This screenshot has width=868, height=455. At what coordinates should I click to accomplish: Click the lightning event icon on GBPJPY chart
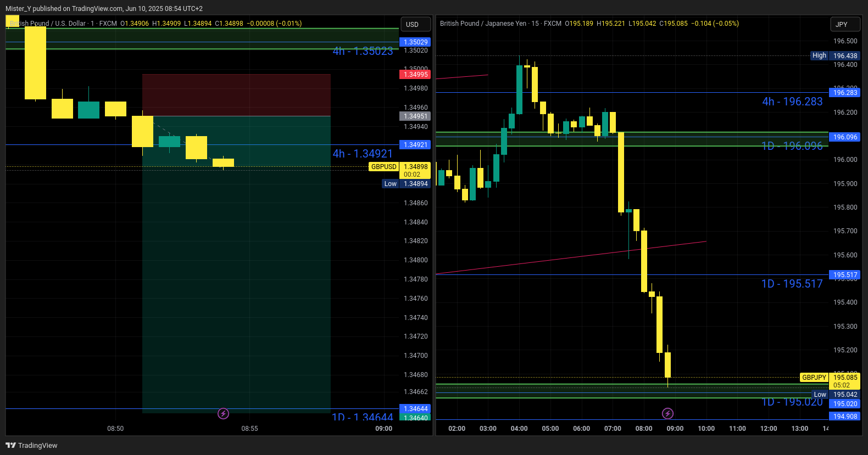[667, 413]
